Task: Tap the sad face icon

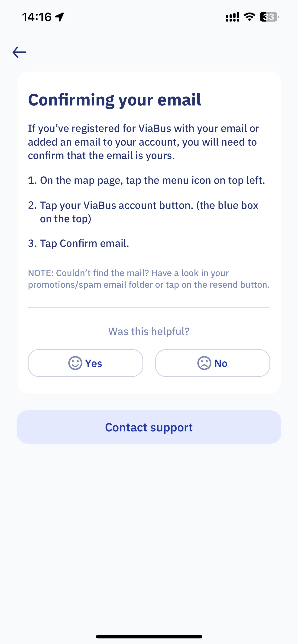Action: [x=204, y=363]
